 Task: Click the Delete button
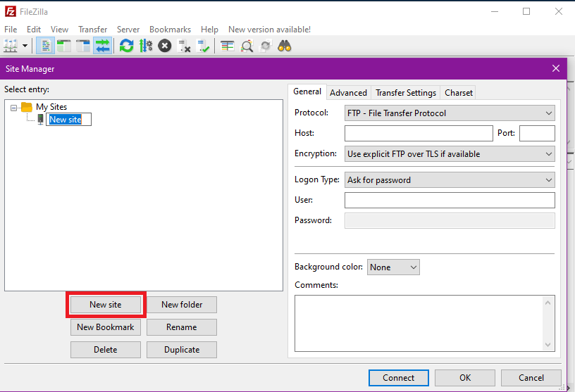tap(106, 350)
